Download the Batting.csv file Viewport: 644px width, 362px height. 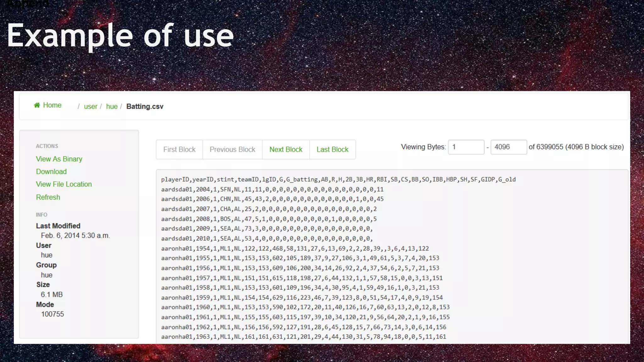(x=51, y=172)
